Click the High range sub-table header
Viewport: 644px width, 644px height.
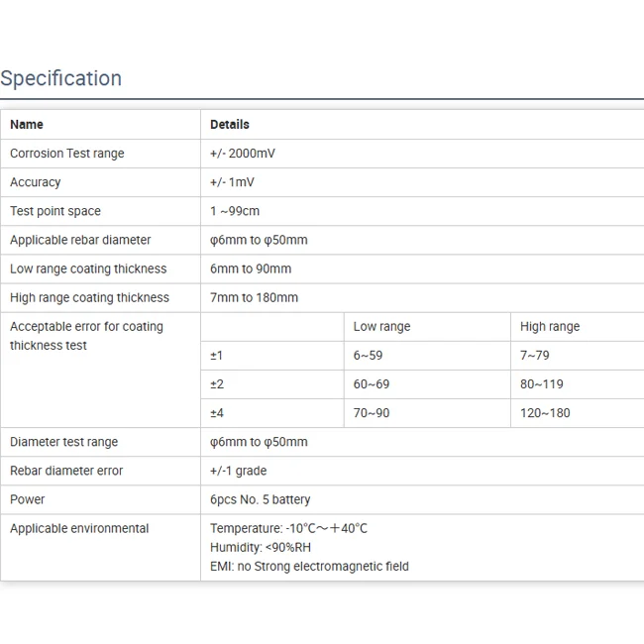click(550, 327)
